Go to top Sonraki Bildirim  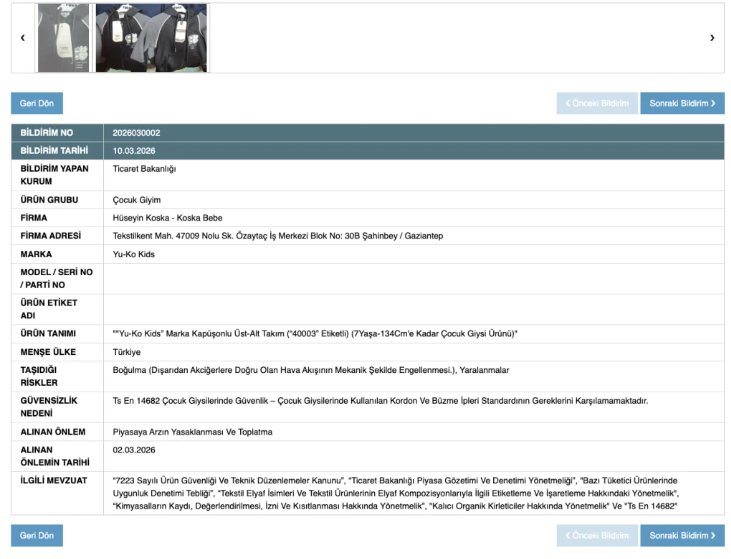(682, 103)
